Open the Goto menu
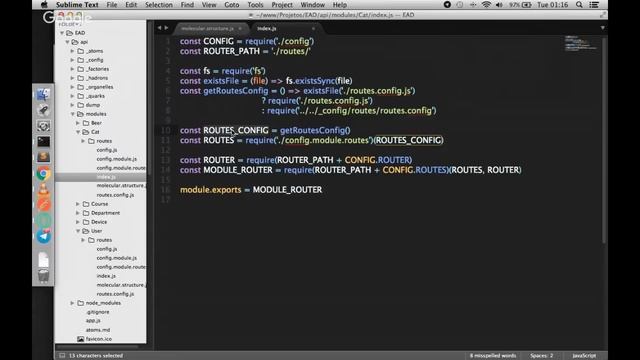This screenshot has width=640, height=360. pos(231,5)
